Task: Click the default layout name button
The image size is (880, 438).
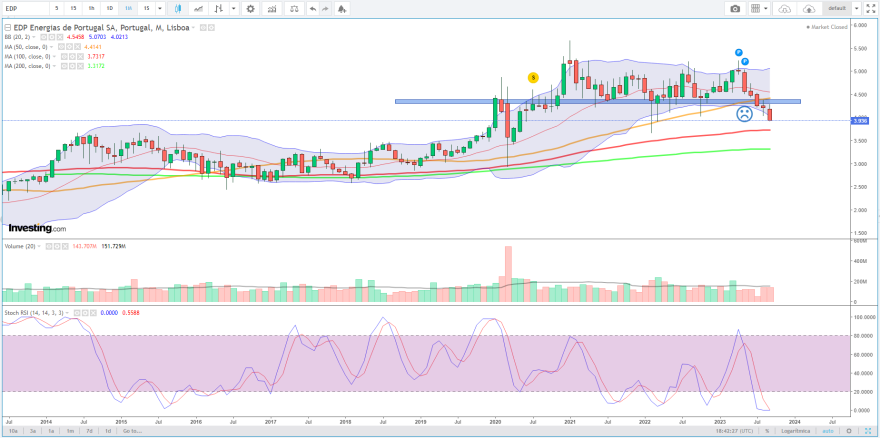Action: tap(837, 8)
